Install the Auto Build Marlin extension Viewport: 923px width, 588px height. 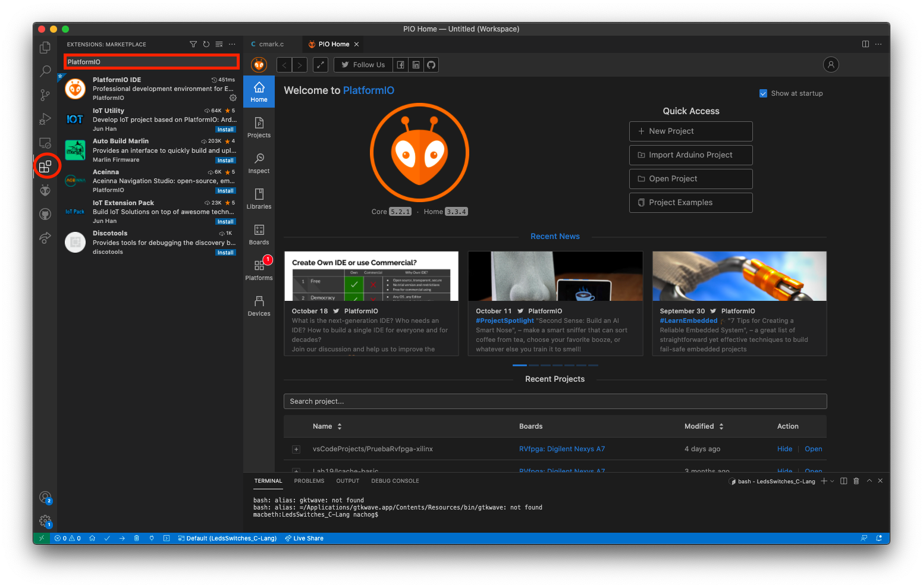coord(225,161)
